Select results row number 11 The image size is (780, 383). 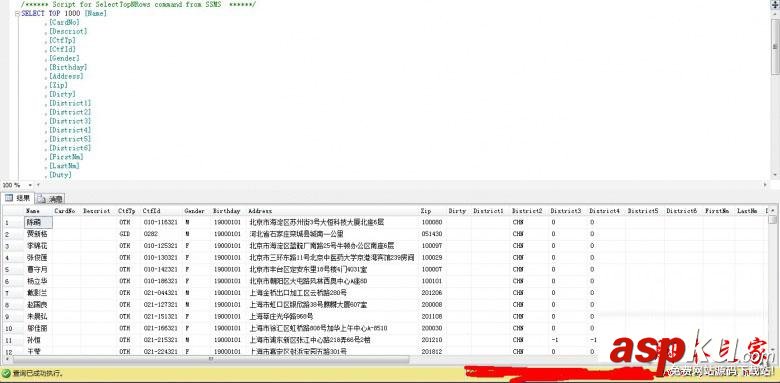(13, 340)
